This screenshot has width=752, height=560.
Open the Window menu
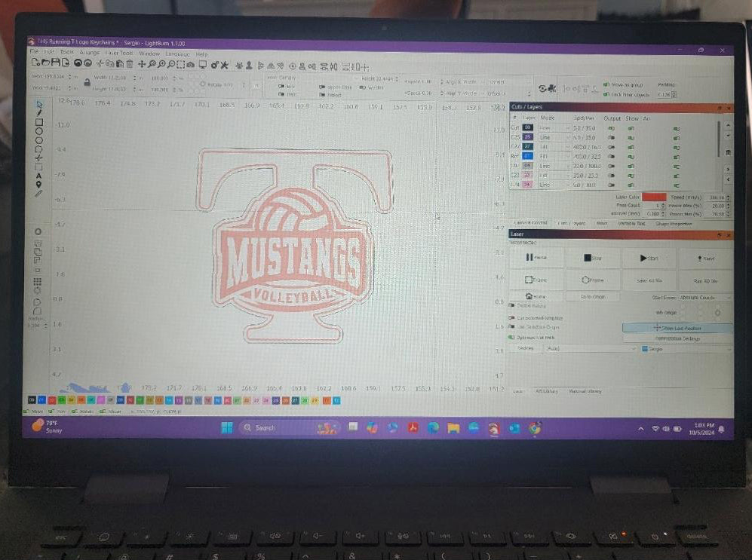pos(149,54)
